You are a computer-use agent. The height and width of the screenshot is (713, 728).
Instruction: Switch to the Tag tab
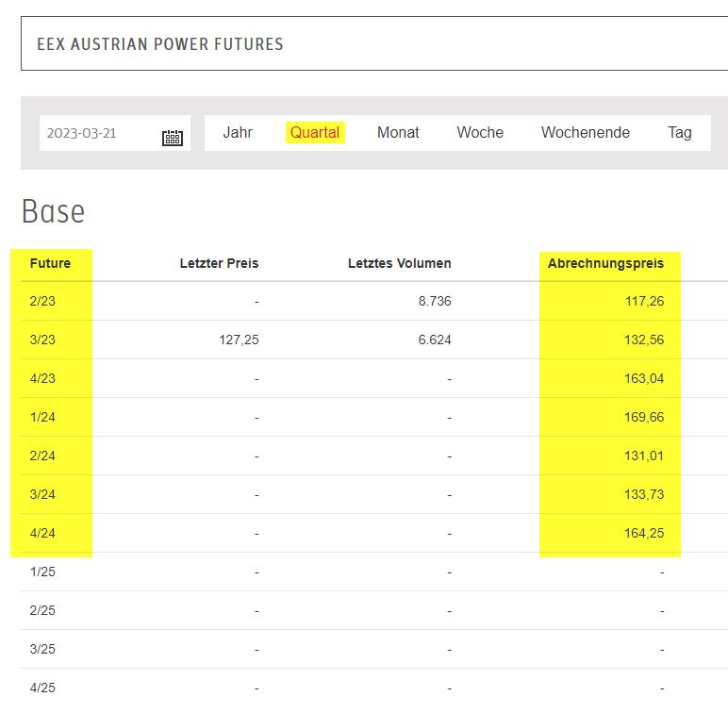(x=679, y=133)
